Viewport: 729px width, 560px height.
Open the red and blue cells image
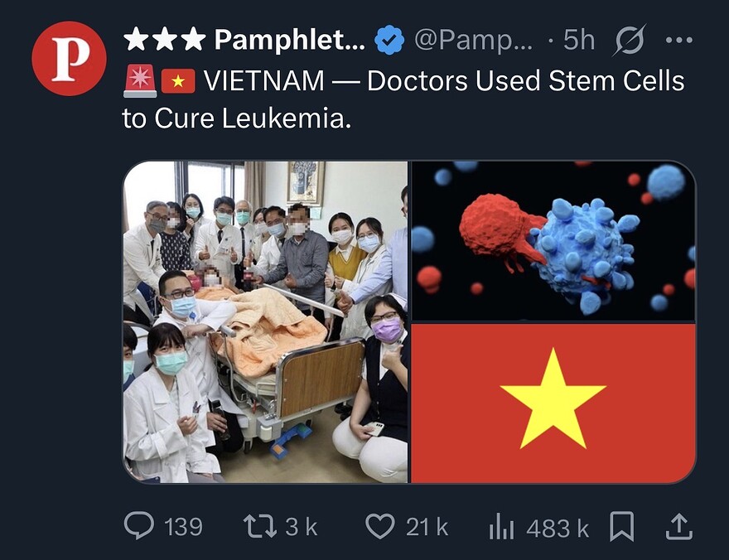click(553, 241)
